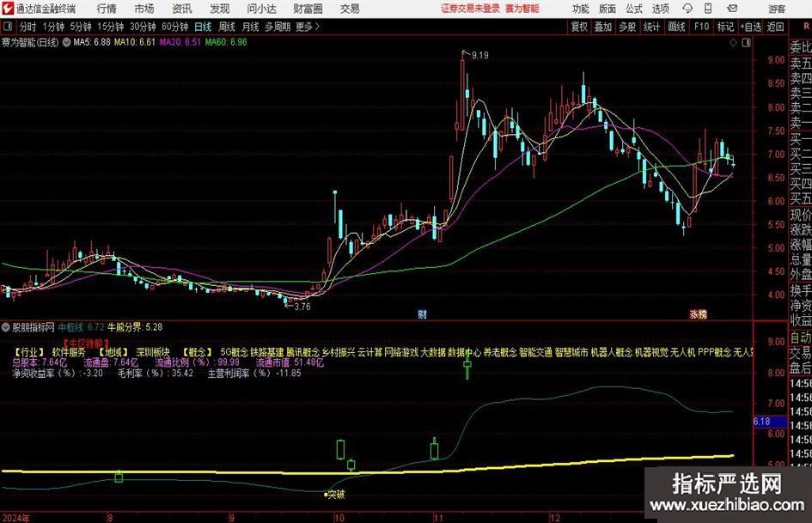Click the 总股本: 7.64亿 value
Image resolution: width=812 pixels, height=523 pixels.
[40, 362]
